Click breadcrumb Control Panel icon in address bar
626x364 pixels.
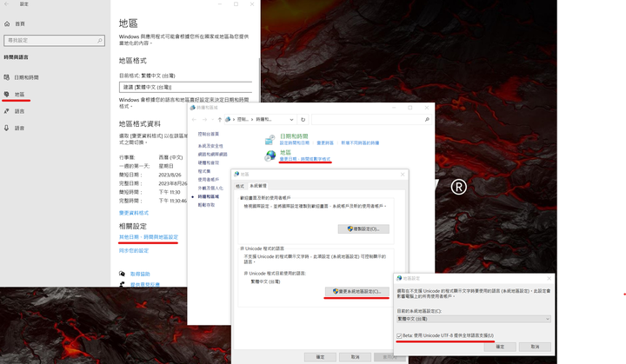228,119
